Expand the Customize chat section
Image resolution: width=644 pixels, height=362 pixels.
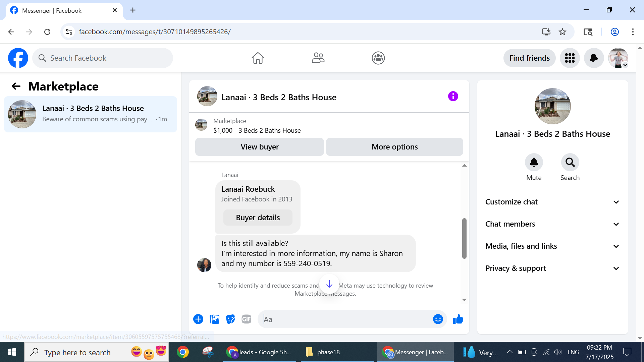pyautogui.click(x=552, y=202)
